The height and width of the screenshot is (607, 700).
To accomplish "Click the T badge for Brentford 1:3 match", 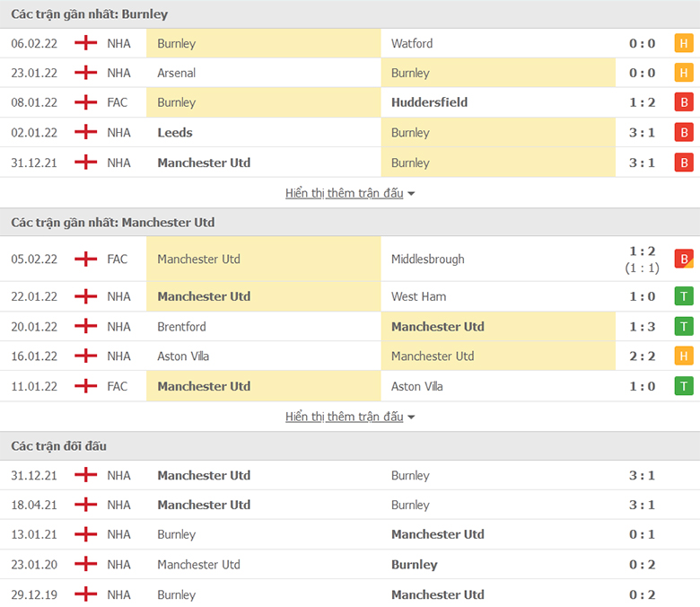I will [684, 327].
